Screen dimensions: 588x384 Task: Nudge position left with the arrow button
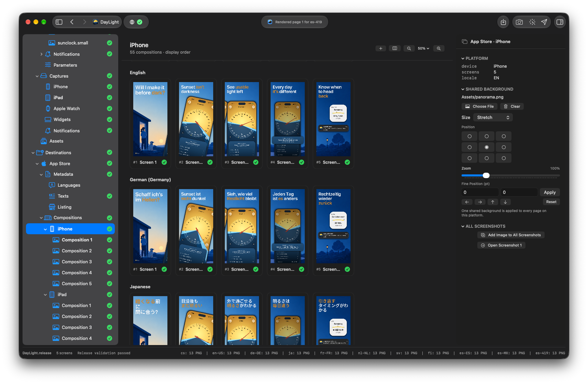tap(467, 202)
